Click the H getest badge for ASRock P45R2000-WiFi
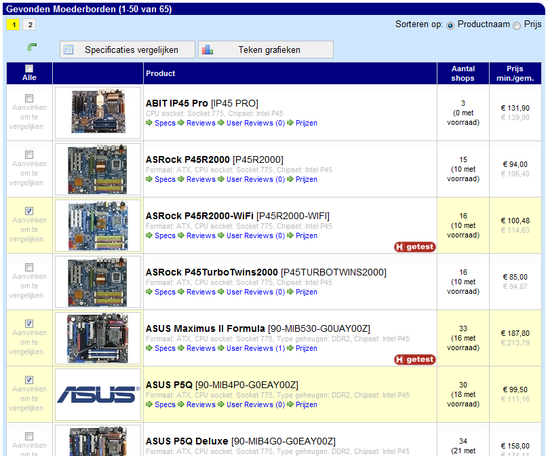The image size is (550, 456). click(415, 247)
